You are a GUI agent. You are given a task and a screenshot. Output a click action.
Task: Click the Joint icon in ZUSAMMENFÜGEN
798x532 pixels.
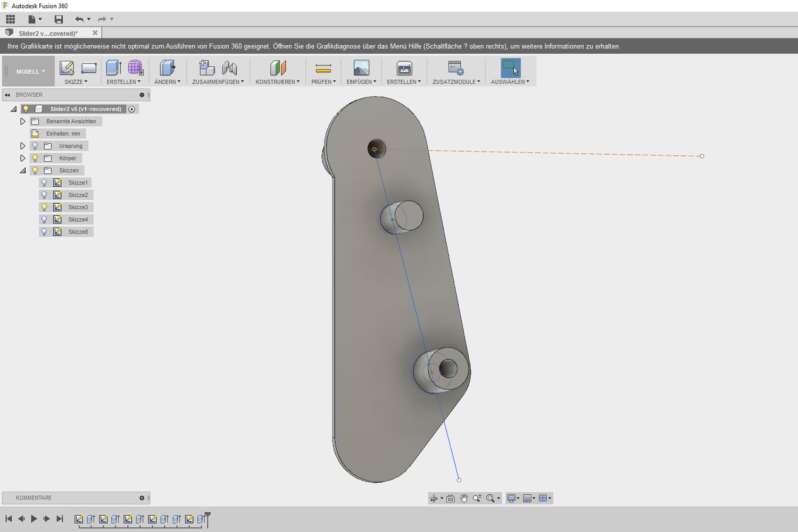coord(230,68)
